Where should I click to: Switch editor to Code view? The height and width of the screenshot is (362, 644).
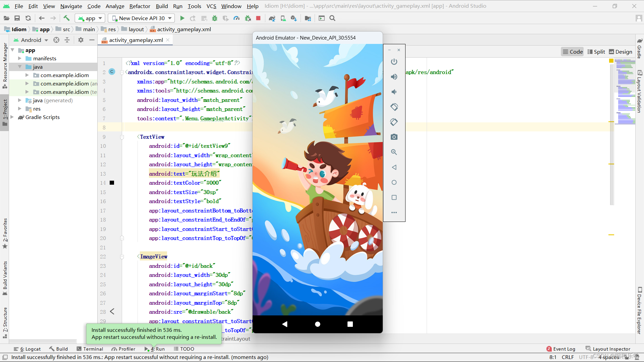572,52
